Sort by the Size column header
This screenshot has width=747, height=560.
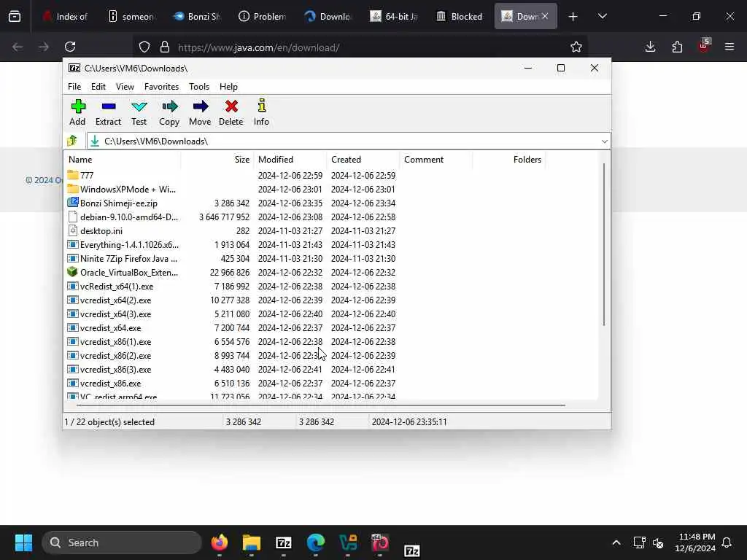(x=217, y=160)
